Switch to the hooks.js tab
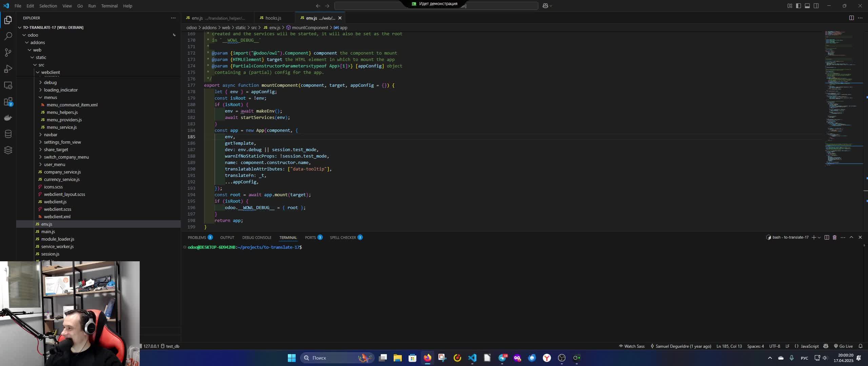 273,18
